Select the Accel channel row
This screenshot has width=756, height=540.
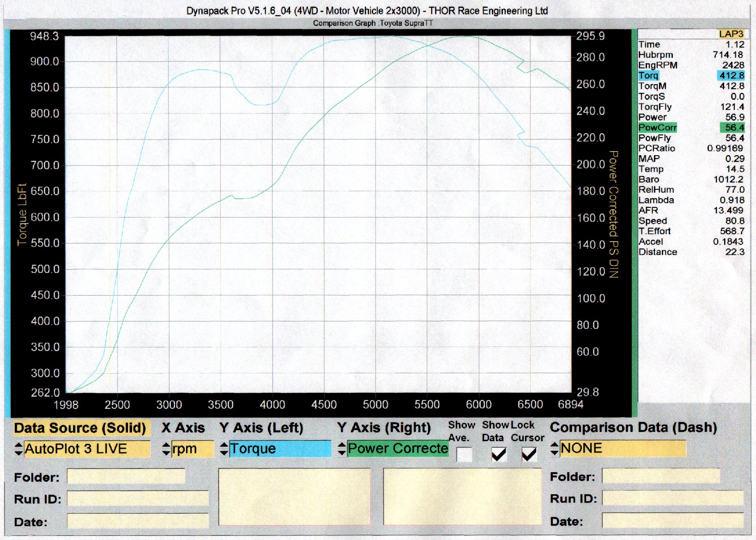(x=691, y=242)
